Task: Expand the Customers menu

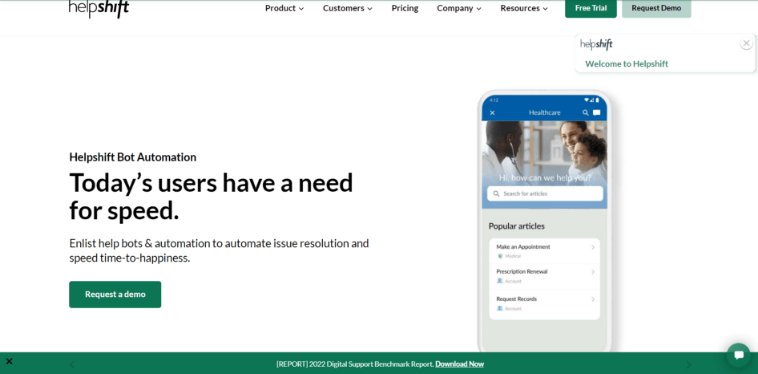Action: point(348,8)
